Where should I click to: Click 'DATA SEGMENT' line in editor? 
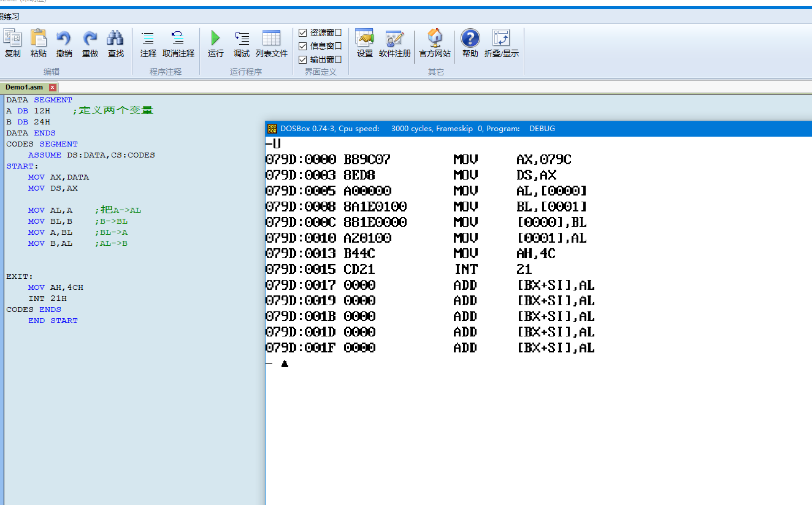click(39, 100)
